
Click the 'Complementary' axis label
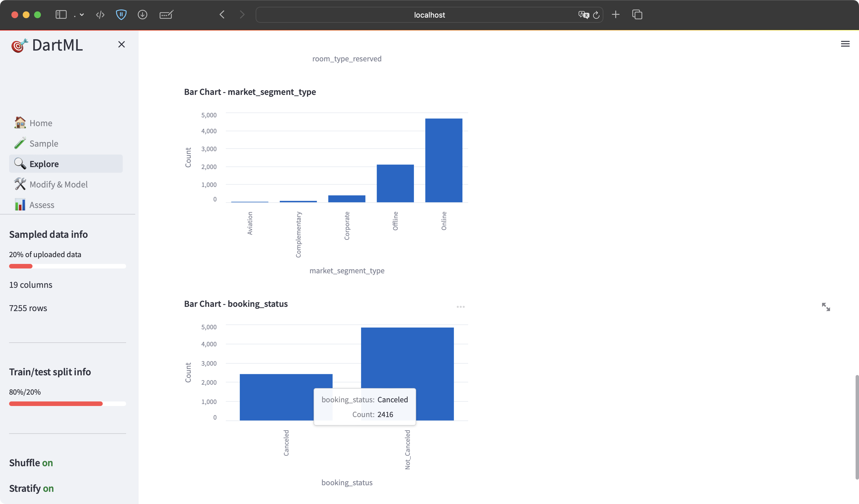[x=298, y=234]
